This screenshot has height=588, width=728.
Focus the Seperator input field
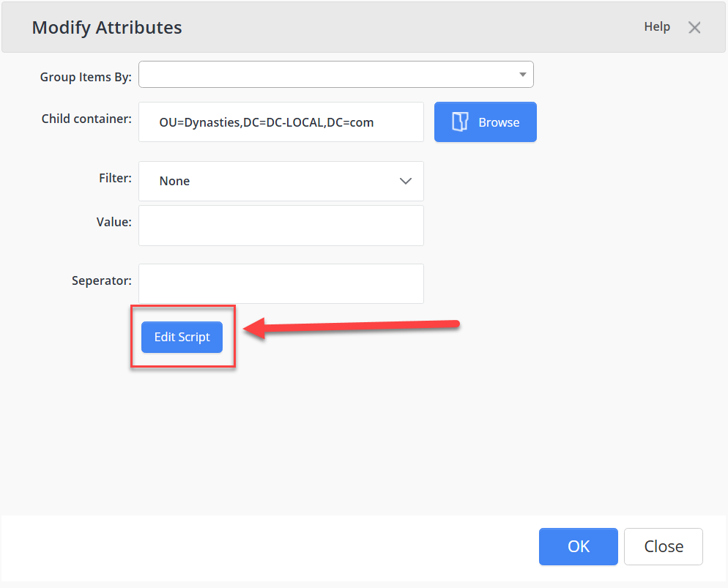click(x=281, y=284)
